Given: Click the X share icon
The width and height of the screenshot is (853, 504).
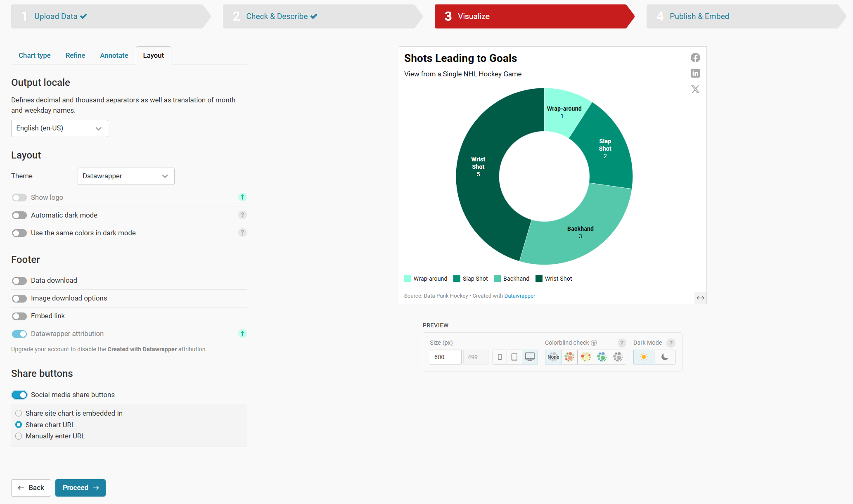Looking at the screenshot, I should tap(695, 89).
